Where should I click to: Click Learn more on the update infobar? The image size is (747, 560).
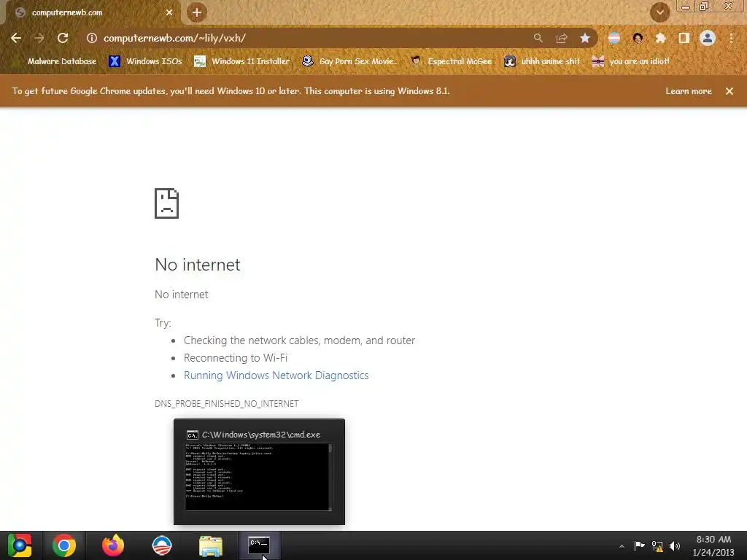point(689,91)
